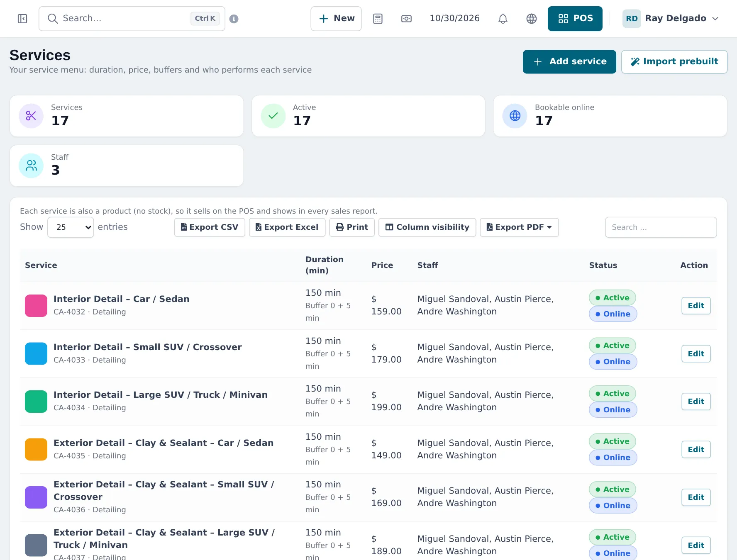Open the POS screen
This screenshot has width=737, height=560.
pos(575,19)
